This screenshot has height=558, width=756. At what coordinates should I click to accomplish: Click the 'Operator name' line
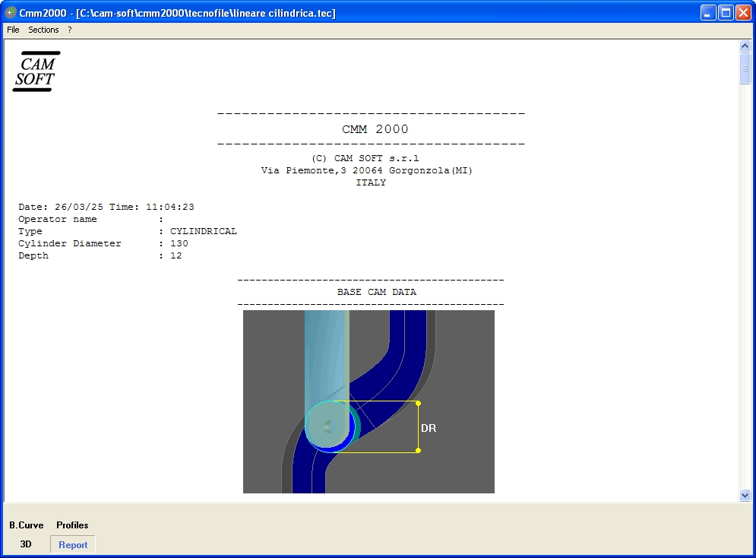tap(90, 220)
